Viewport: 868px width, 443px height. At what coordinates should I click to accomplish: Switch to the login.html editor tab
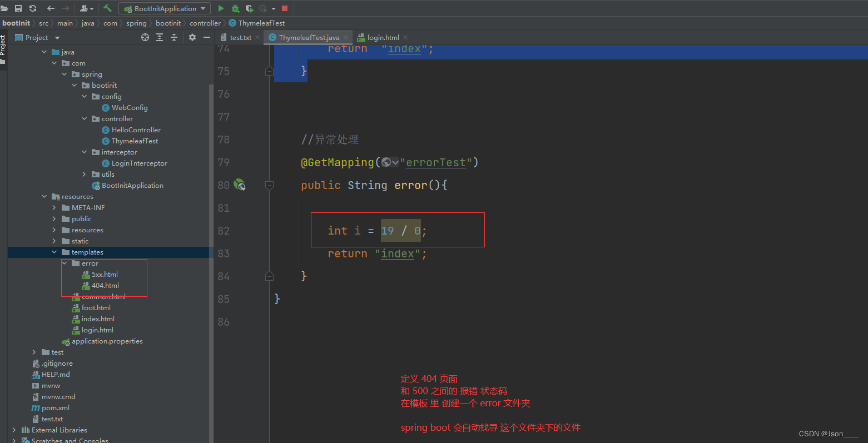pyautogui.click(x=383, y=37)
